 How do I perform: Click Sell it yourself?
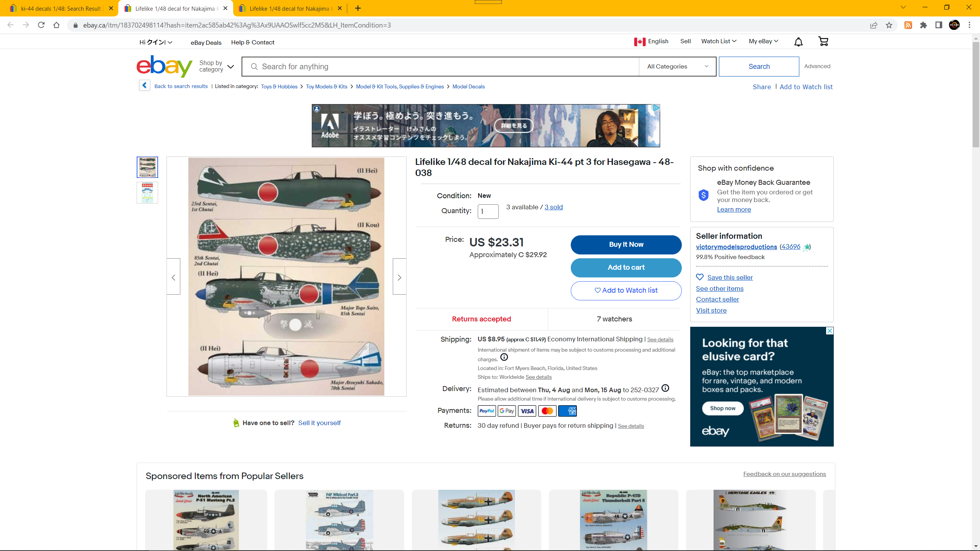pyautogui.click(x=319, y=423)
